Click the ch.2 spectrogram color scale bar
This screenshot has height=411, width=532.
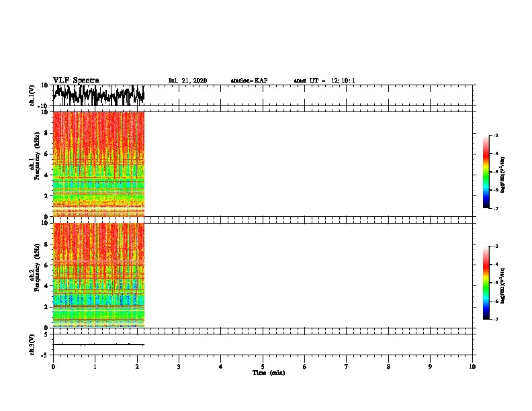486,283
